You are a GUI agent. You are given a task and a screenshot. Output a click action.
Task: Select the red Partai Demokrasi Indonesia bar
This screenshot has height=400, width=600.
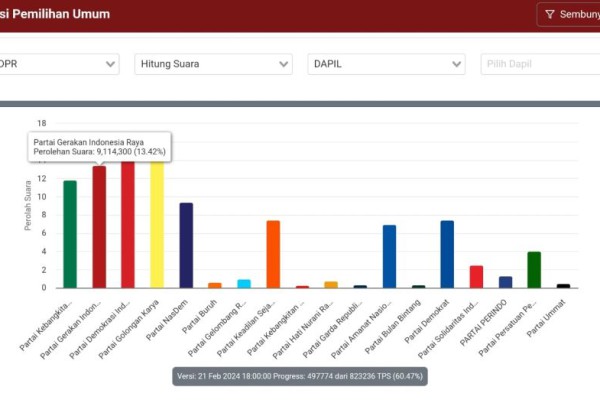tap(128, 225)
